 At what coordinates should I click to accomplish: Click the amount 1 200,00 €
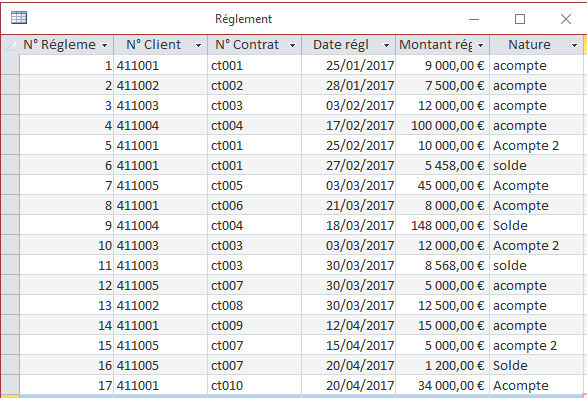(x=442, y=365)
